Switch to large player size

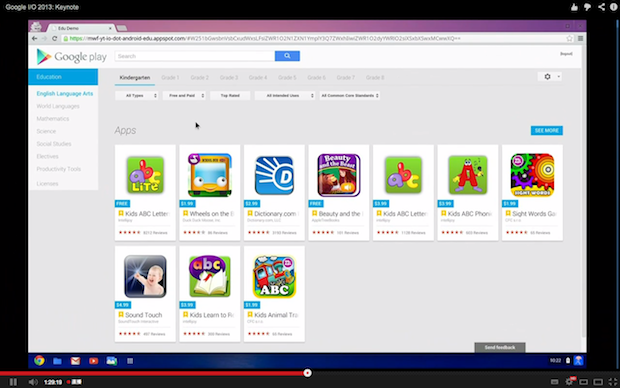point(598,382)
